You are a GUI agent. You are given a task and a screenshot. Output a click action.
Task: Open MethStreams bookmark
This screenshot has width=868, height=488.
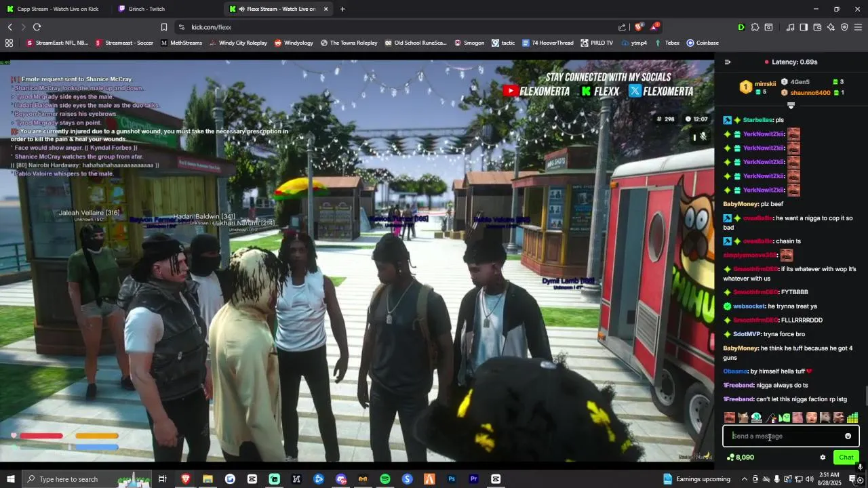click(181, 43)
